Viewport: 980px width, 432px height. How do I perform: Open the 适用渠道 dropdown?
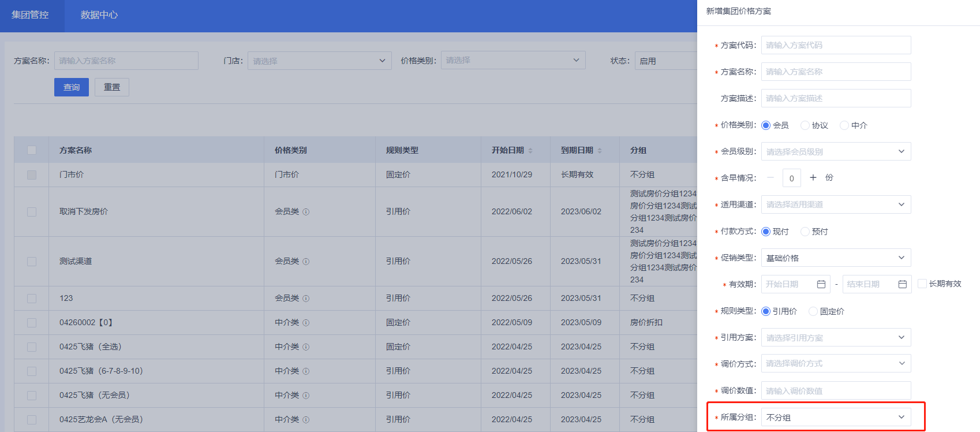836,204
